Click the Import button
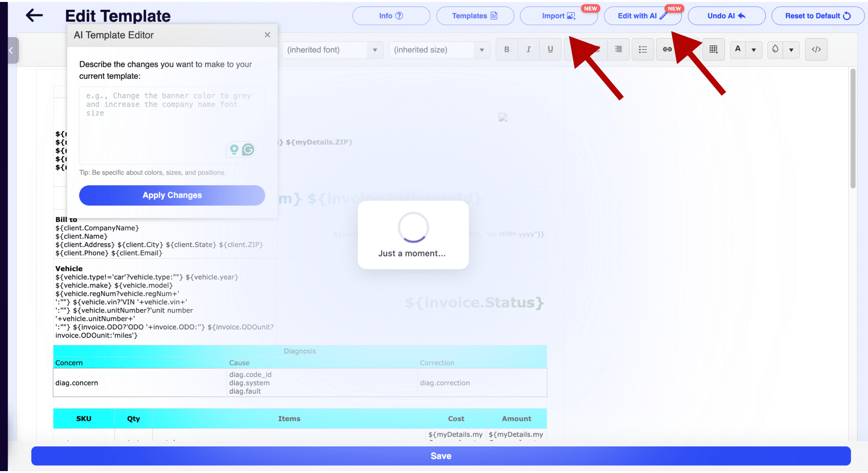The image size is (868, 473). [559, 15]
